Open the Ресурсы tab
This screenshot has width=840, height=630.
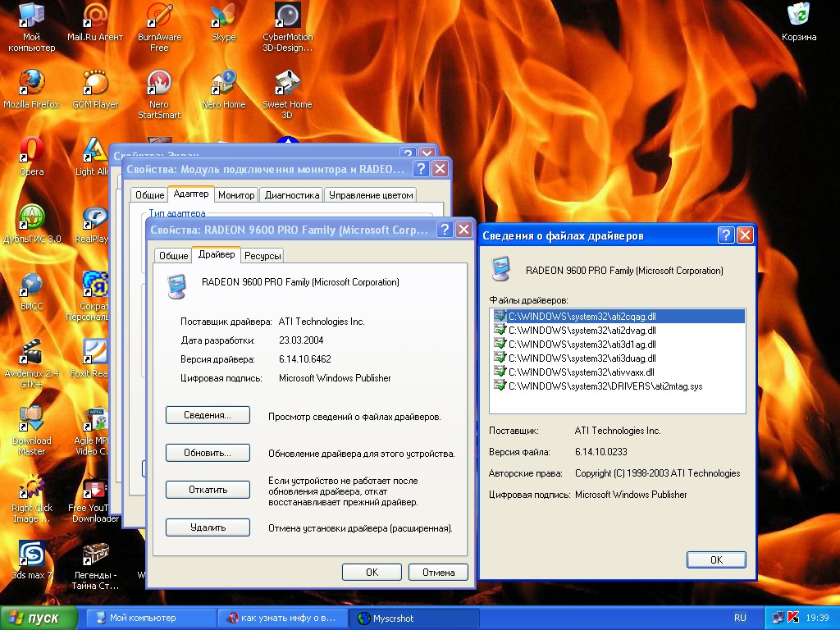pos(262,256)
